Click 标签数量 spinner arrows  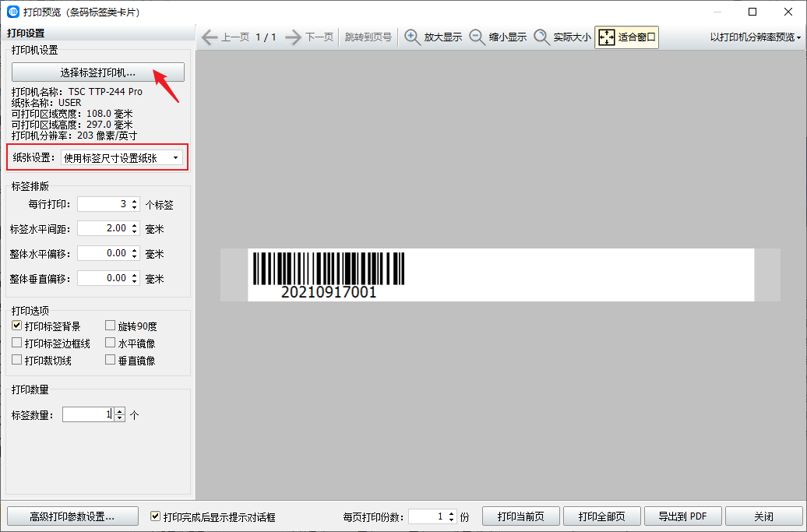click(x=119, y=414)
